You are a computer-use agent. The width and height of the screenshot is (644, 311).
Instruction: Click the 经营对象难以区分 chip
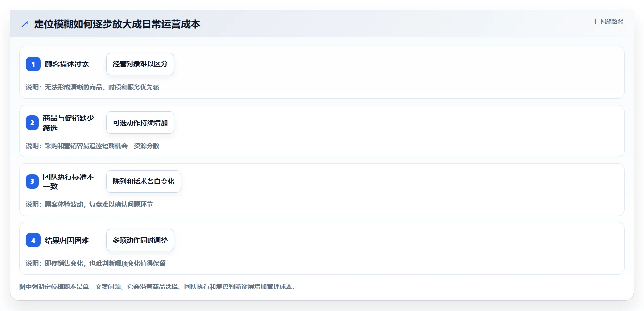pos(140,64)
